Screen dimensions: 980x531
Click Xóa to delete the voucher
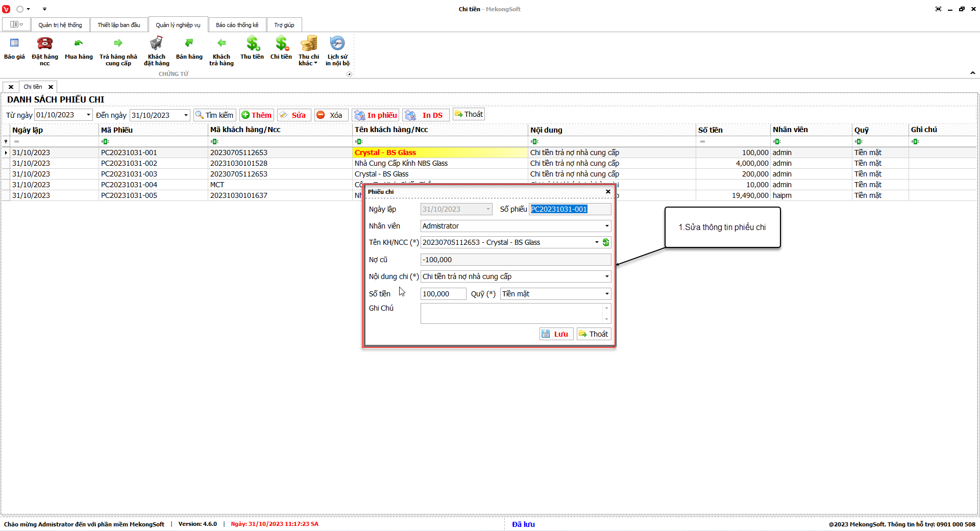(331, 115)
